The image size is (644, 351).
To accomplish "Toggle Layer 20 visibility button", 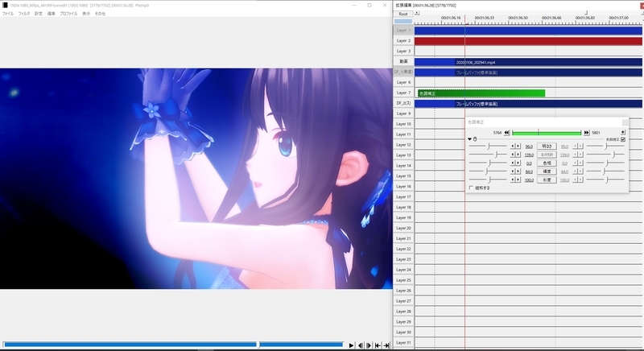I will coord(403,228).
